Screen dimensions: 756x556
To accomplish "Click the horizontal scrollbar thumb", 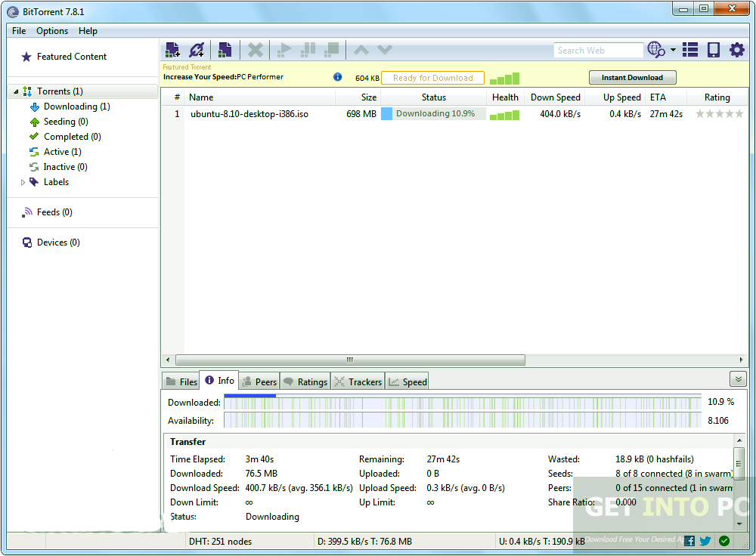I will pyautogui.click(x=350, y=360).
